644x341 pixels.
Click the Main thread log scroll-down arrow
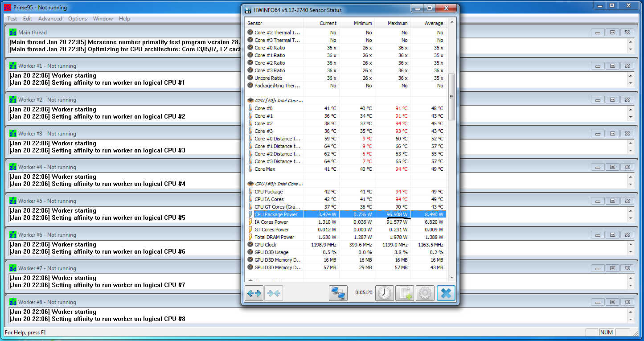(631, 49)
